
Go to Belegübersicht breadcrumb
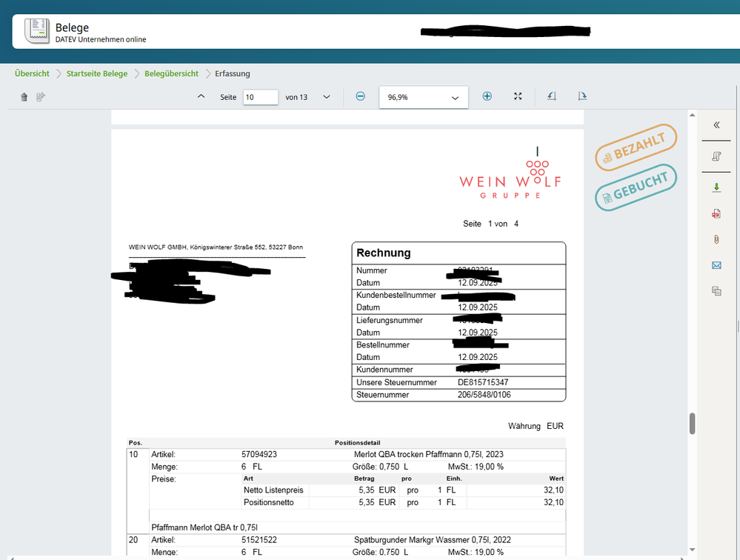coord(171,73)
